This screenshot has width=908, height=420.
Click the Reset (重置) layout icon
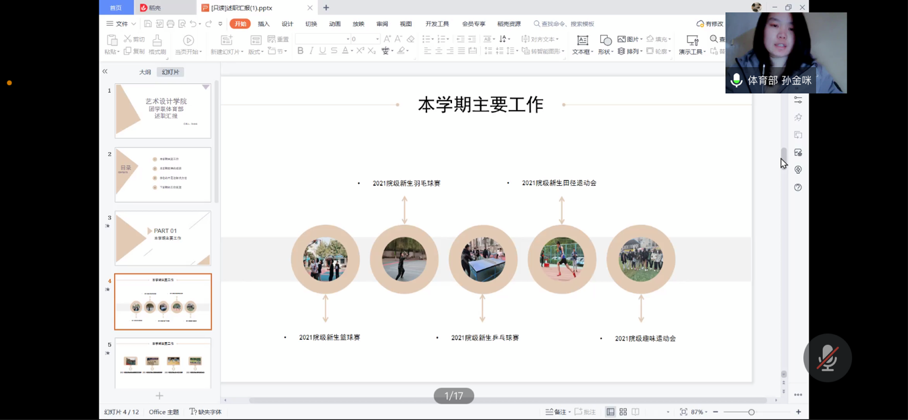click(x=271, y=39)
